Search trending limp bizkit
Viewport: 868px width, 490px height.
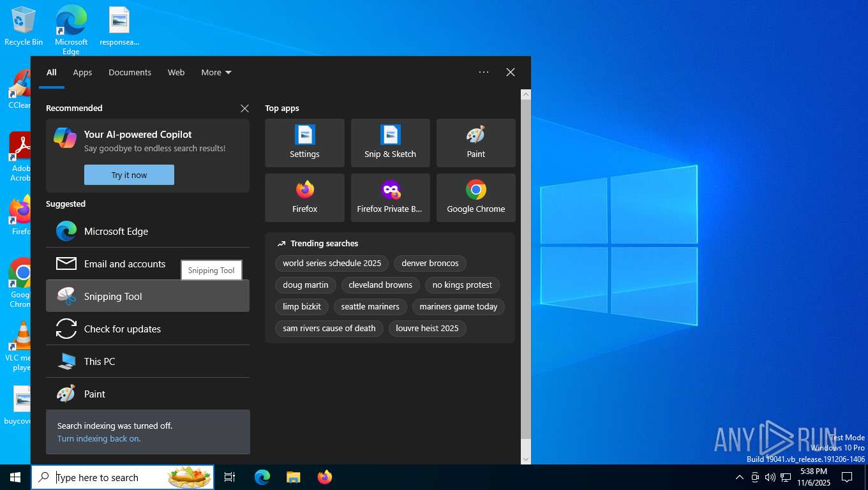tap(302, 306)
